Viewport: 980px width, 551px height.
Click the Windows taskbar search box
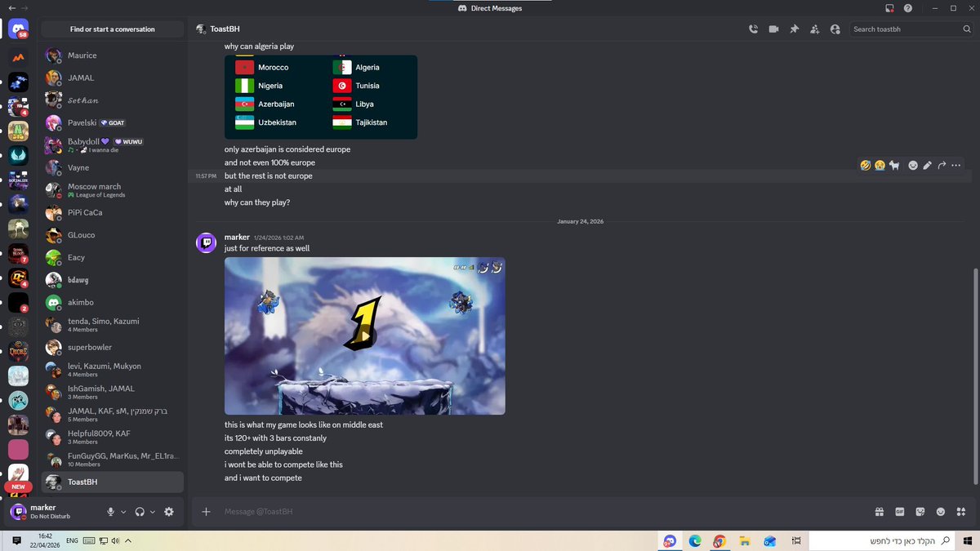[882, 540]
